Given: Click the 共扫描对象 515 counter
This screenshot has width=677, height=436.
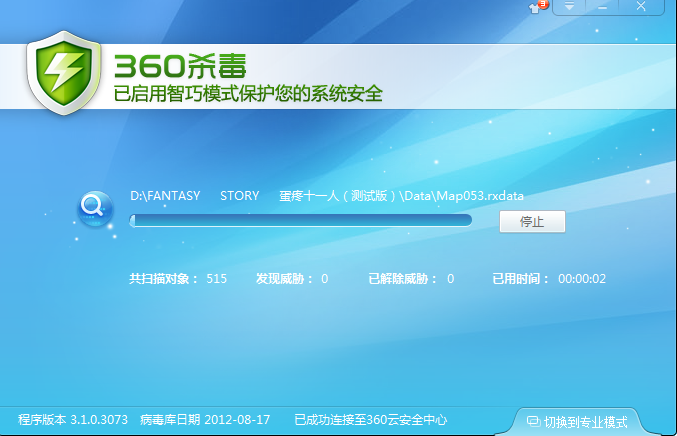Looking at the screenshot, I should [178, 279].
